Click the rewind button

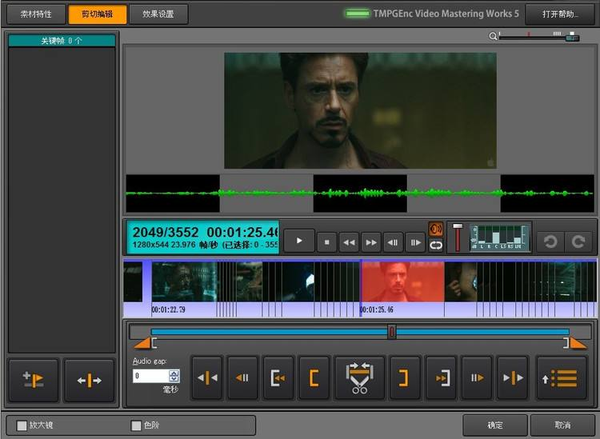349,241
